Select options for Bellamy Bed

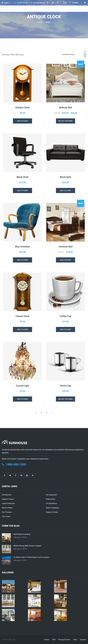[66, 121]
